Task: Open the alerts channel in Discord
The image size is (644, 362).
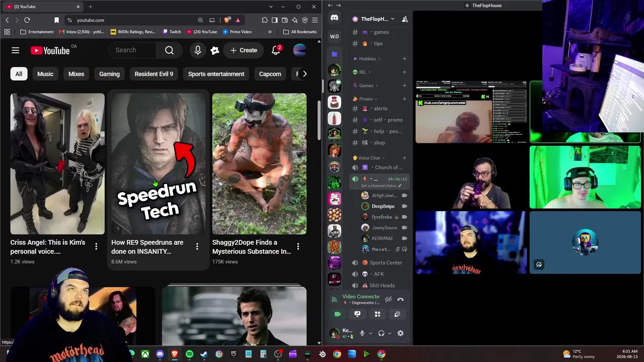Action: [x=380, y=109]
